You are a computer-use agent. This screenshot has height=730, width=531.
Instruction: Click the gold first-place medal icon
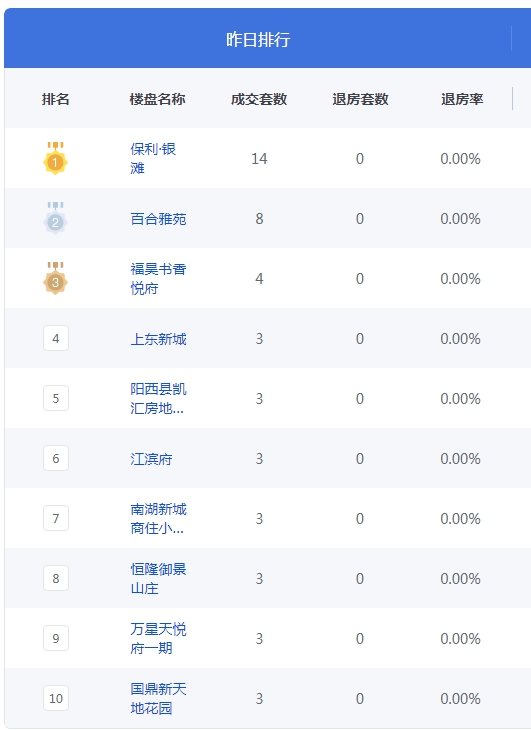pos(55,158)
